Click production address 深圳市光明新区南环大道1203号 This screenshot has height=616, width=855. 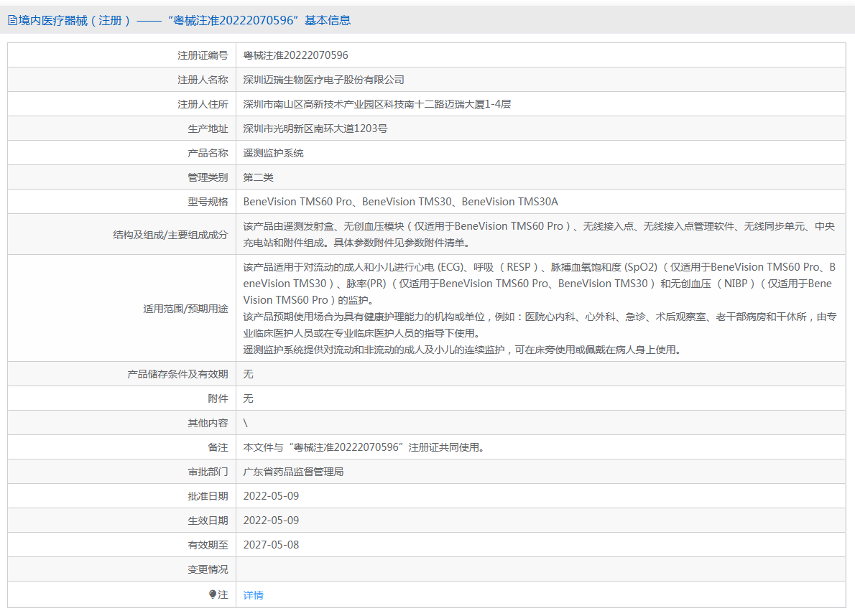(315, 129)
